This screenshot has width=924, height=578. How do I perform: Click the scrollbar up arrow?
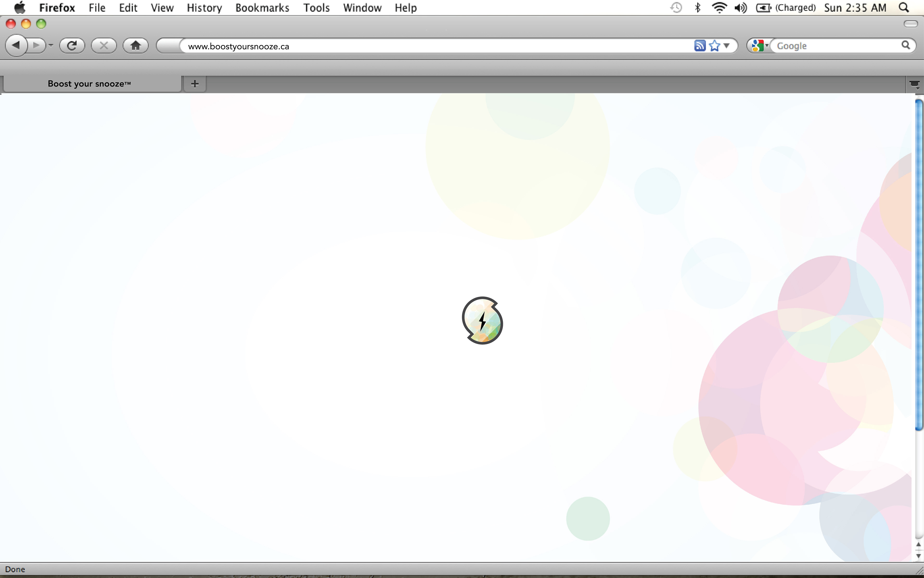(x=919, y=545)
